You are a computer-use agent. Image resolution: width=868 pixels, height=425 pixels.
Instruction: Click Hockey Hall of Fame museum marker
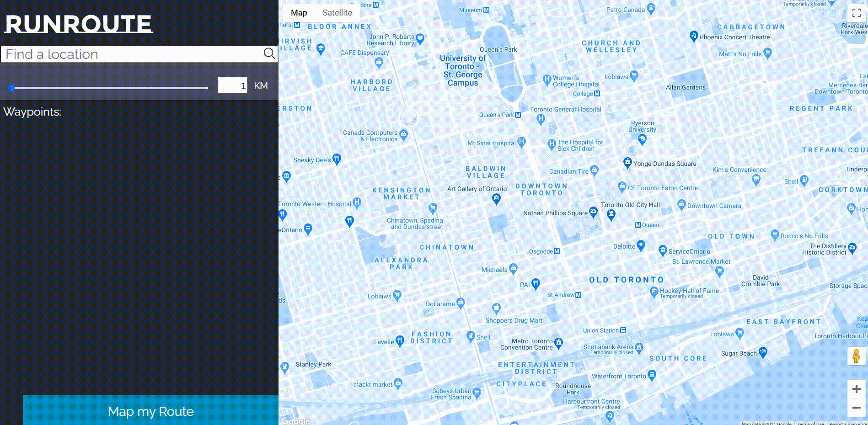(654, 292)
